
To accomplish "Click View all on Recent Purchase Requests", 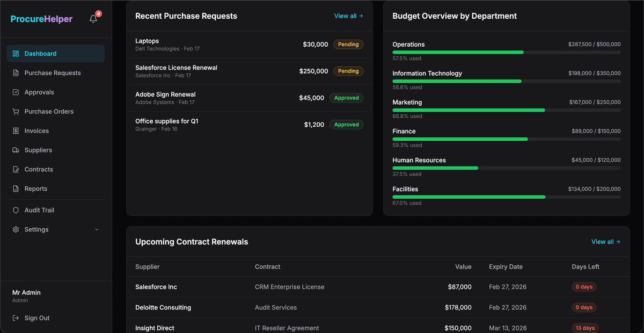I will click(348, 16).
